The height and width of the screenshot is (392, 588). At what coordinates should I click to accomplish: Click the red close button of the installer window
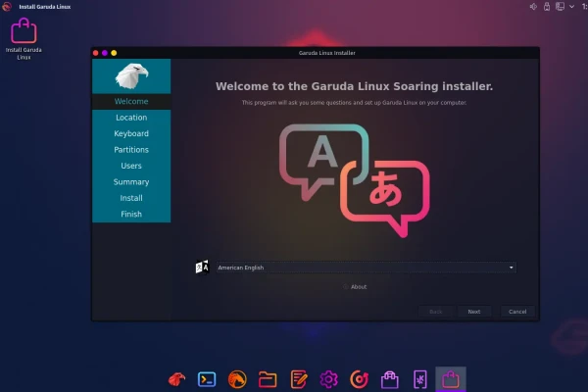(96, 53)
